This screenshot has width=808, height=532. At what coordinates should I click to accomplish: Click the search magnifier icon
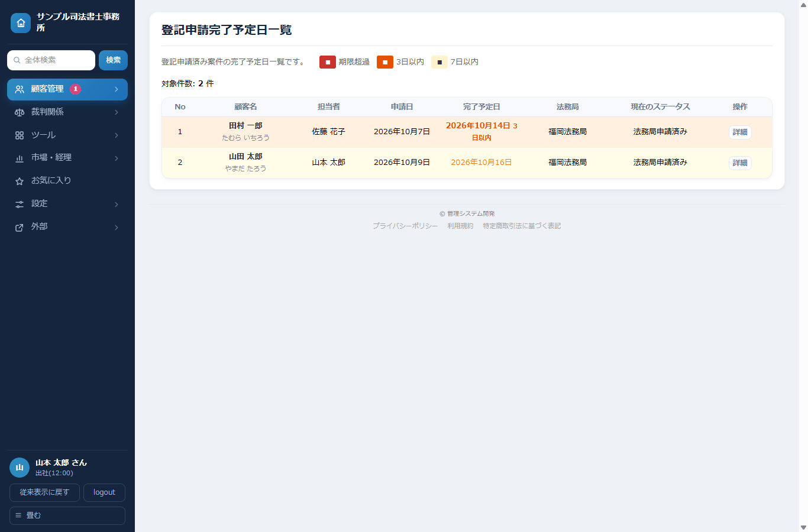click(17, 60)
